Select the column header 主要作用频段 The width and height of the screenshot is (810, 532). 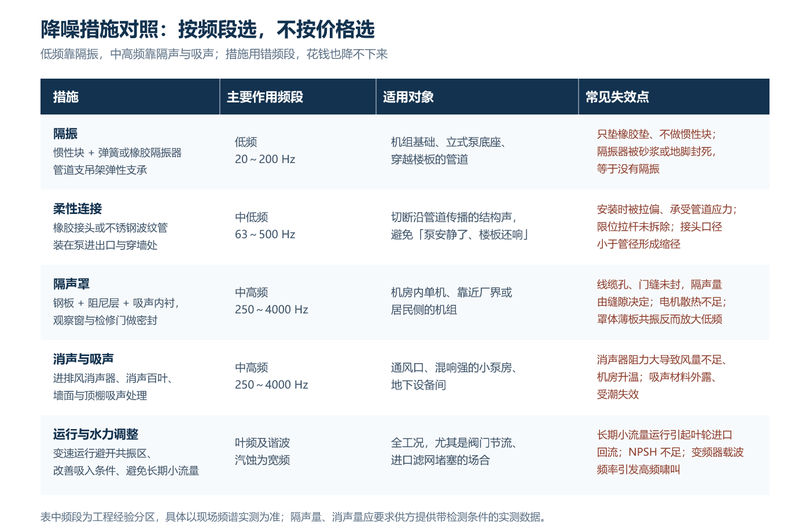click(x=265, y=97)
